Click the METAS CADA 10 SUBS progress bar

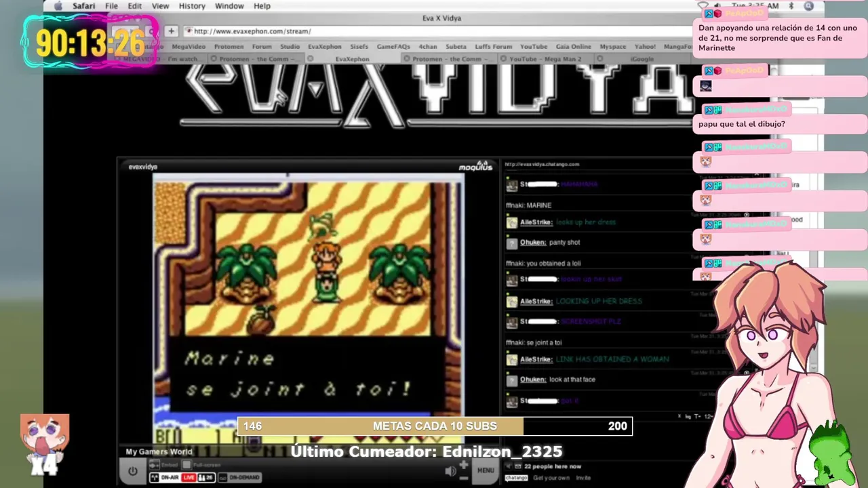[x=435, y=426]
